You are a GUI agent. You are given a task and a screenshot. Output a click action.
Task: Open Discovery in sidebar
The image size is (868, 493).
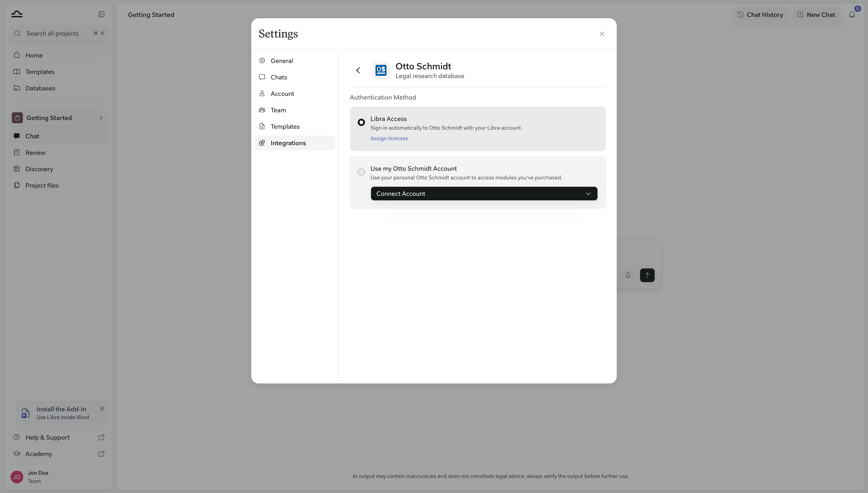click(59, 169)
